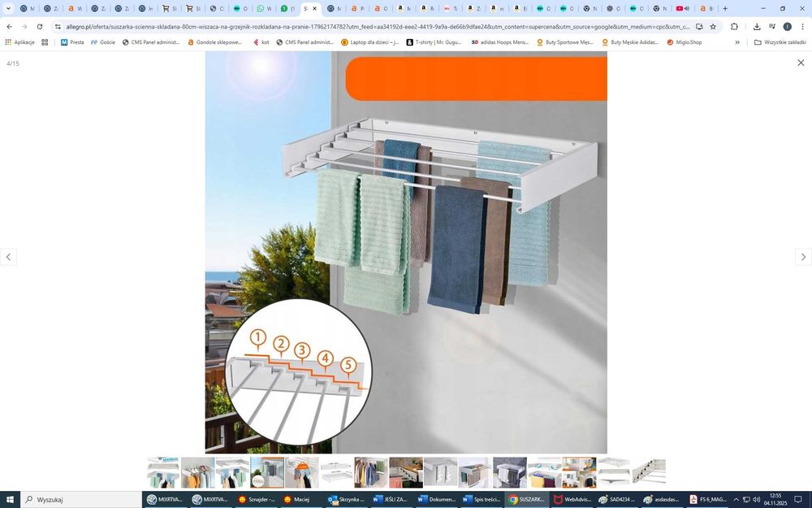812x508 pixels.
Task: Select the fifth thumbnail with orange label
Action: point(302,472)
